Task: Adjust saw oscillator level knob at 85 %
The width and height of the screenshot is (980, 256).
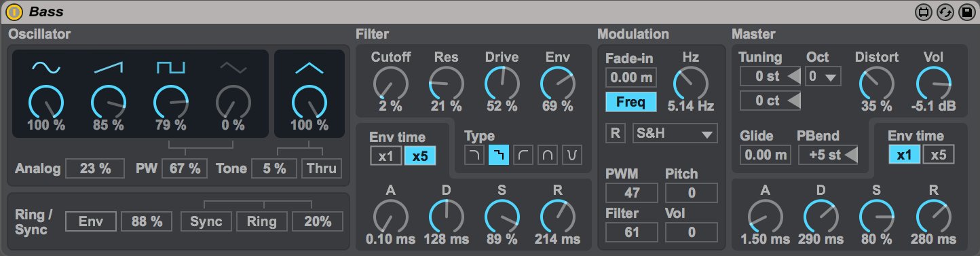Action: (109, 103)
